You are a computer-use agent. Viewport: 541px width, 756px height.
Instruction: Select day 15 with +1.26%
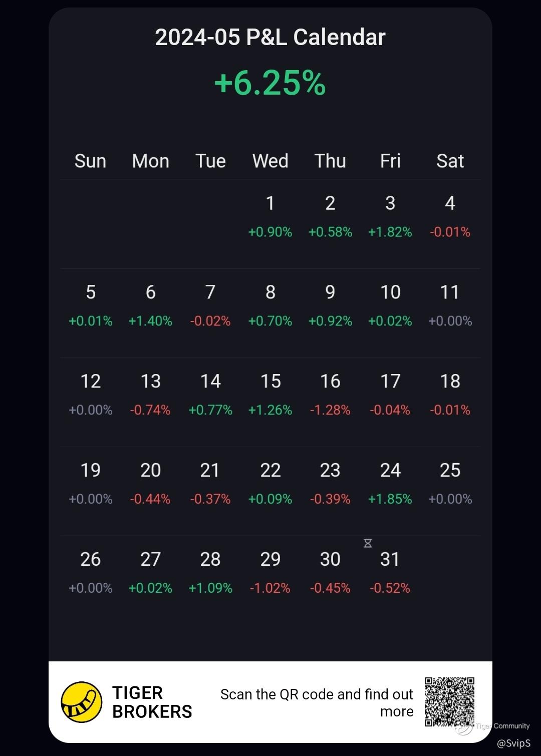[x=270, y=395]
